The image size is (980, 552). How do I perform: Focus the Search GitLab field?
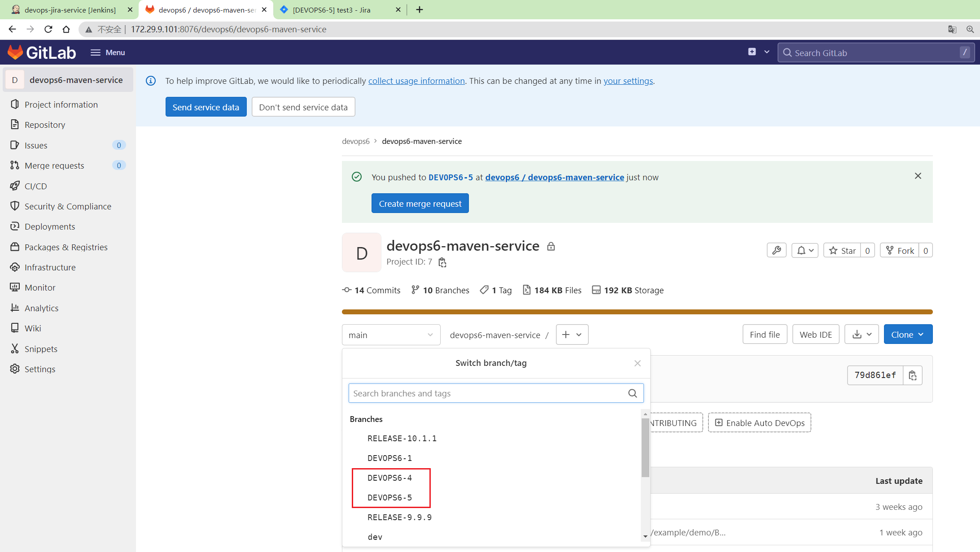(875, 52)
